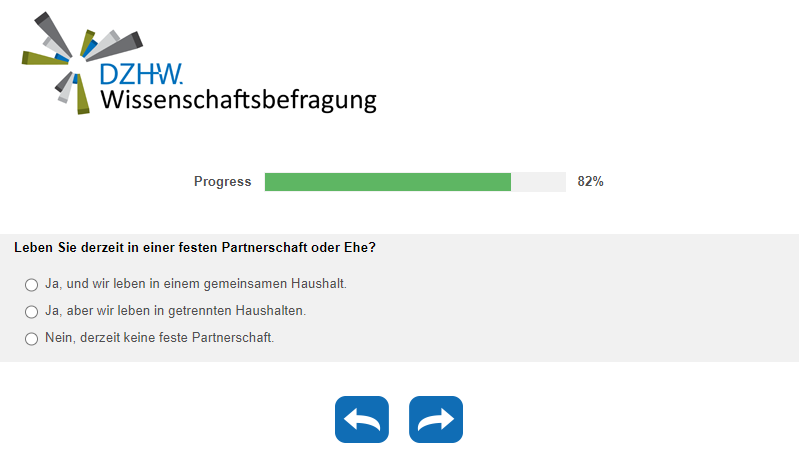Click the unfilled gray end of progress bar
Screen dimensions: 800x451
539,182
